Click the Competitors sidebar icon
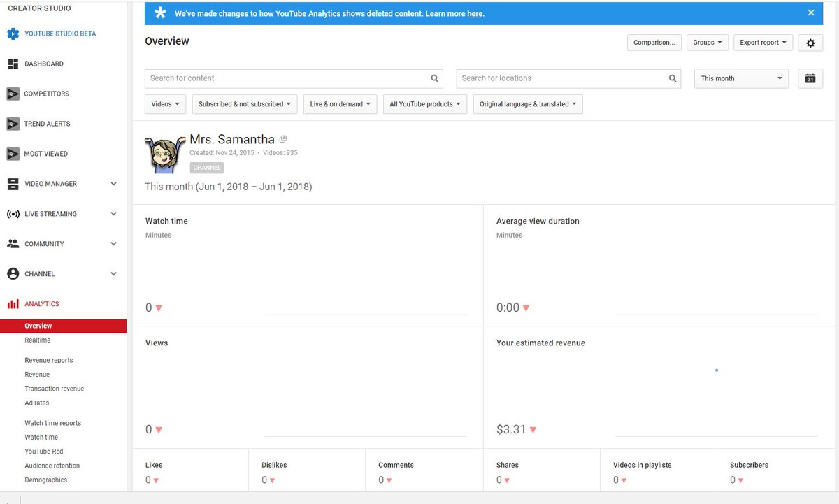Screen dimensions: 839x504 coord(13,94)
